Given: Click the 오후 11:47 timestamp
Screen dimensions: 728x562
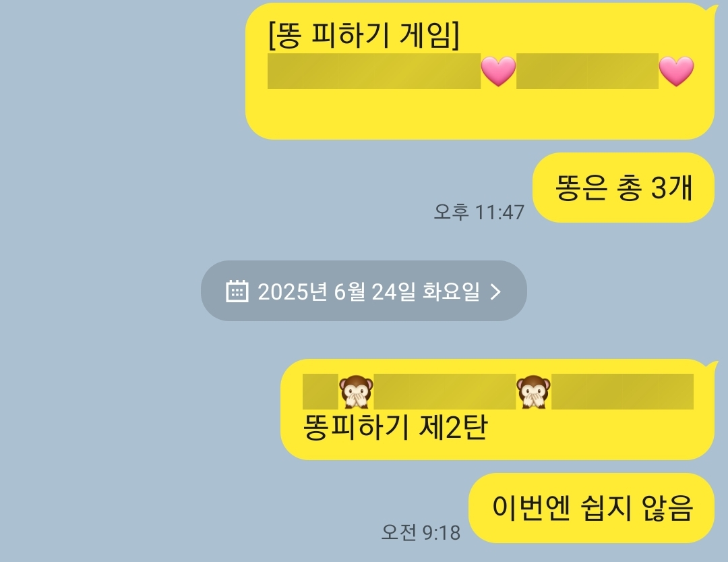Looking at the screenshot, I should pyautogui.click(x=479, y=212).
